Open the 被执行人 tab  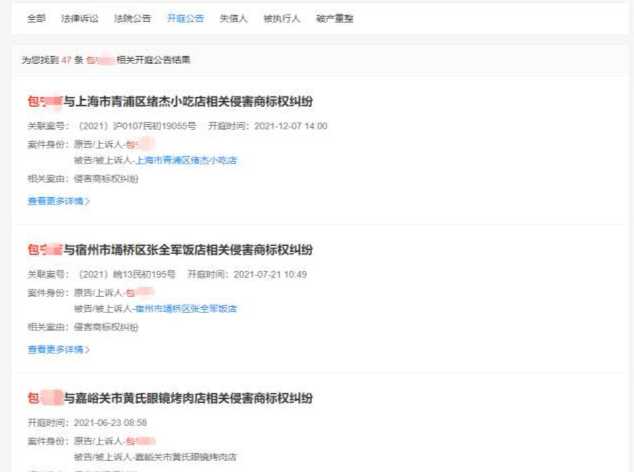tap(281, 19)
